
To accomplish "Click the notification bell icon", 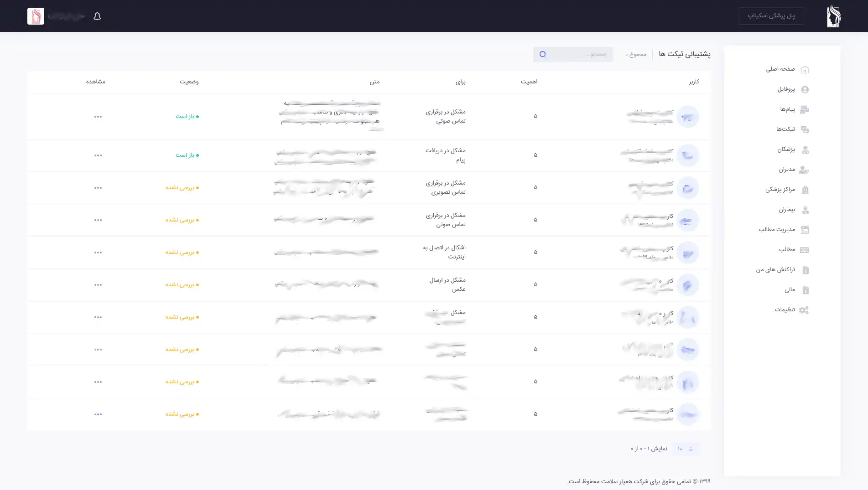I will click(x=97, y=16).
